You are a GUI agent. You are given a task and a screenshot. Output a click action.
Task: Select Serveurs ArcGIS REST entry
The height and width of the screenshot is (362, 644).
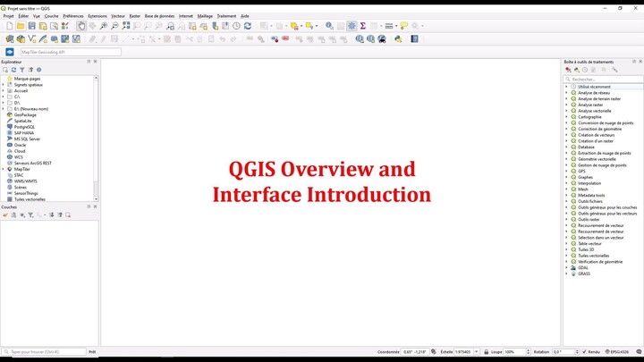(x=33, y=163)
